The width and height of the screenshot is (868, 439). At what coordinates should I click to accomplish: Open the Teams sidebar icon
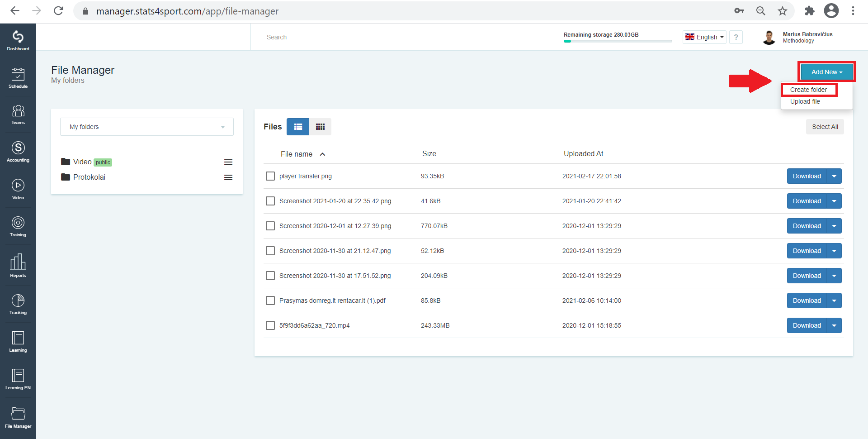tap(18, 115)
